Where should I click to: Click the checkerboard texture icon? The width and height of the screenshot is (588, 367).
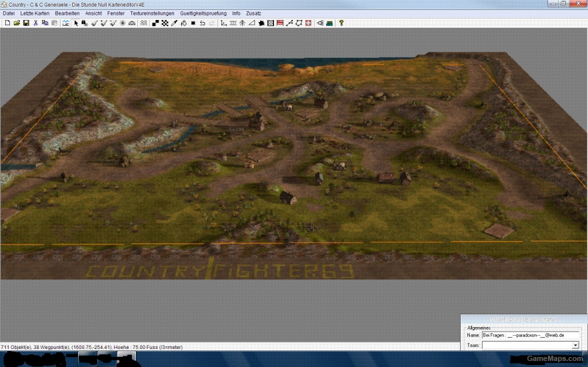tap(165, 23)
